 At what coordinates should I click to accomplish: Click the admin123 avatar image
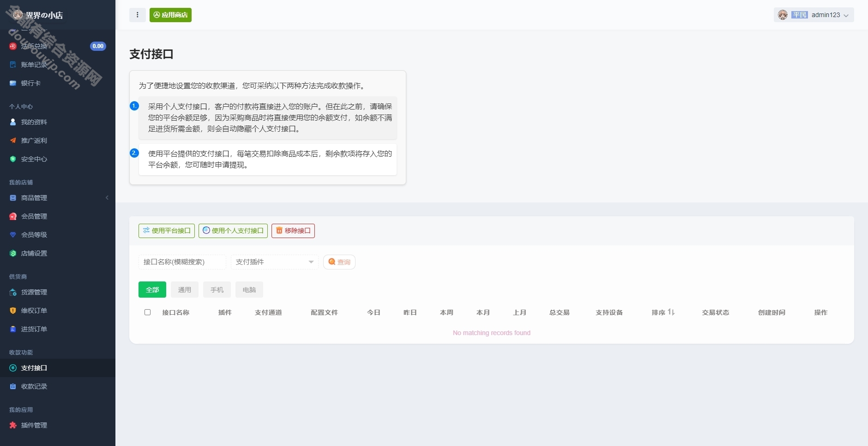coord(783,15)
